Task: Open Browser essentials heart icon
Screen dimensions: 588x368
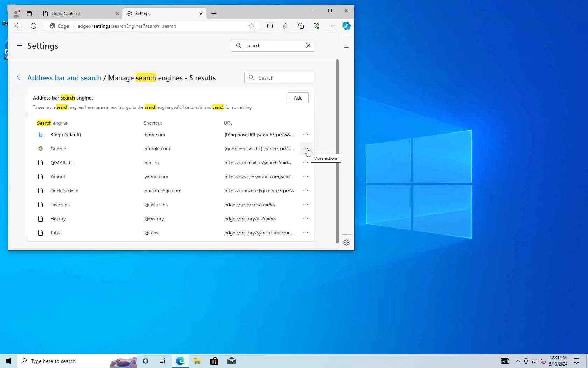Action: (316, 26)
